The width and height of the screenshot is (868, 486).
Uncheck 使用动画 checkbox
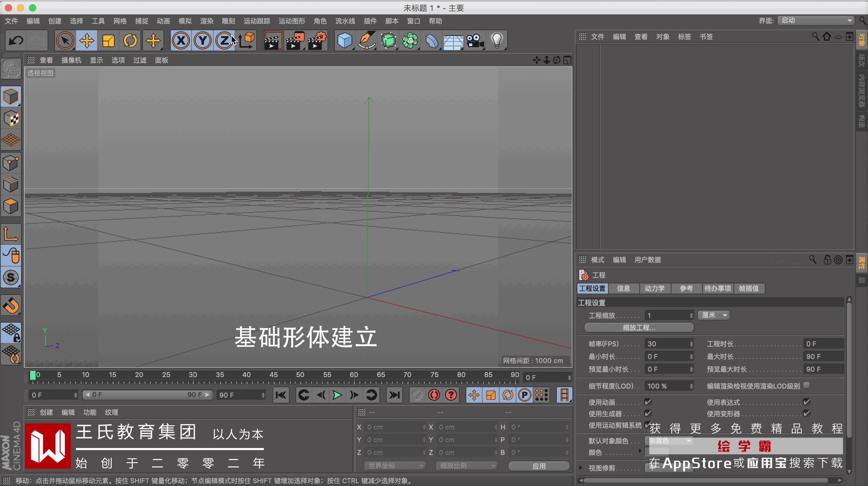pos(648,402)
